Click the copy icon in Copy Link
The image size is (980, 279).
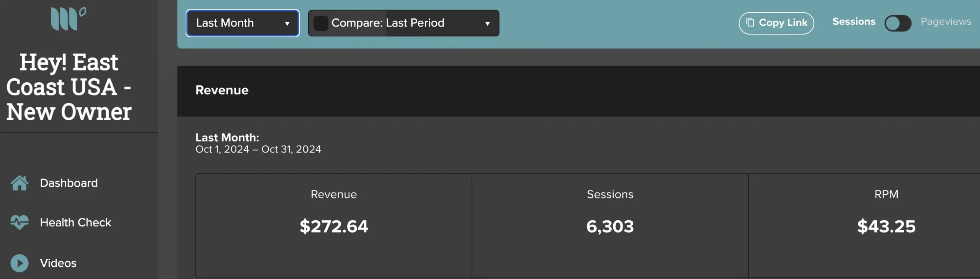tap(750, 23)
